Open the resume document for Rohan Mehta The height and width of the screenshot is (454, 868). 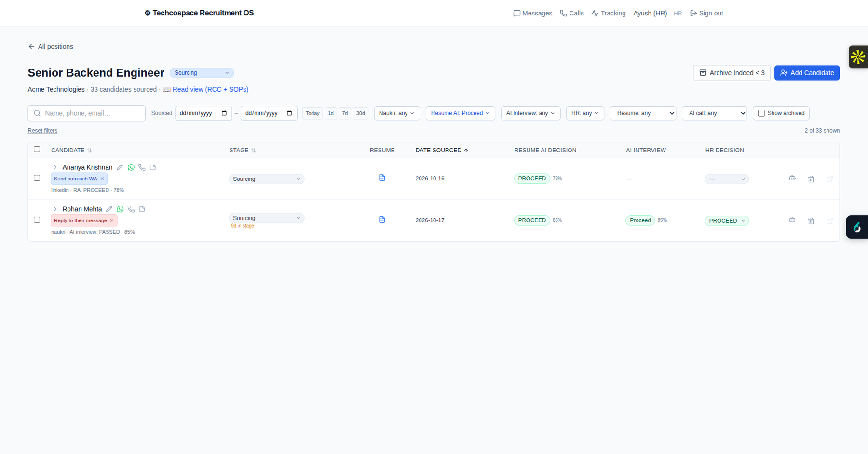pyautogui.click(x=382, y=220)
